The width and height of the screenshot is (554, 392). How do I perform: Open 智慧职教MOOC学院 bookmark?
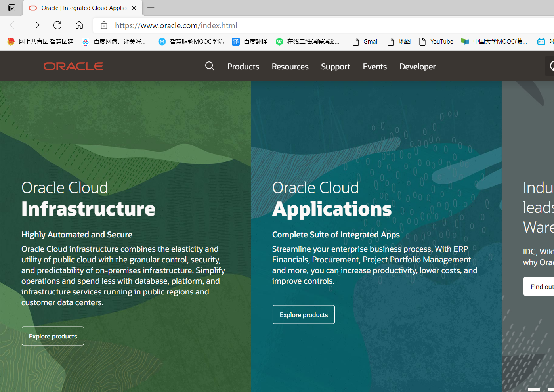tap(191, 42)
